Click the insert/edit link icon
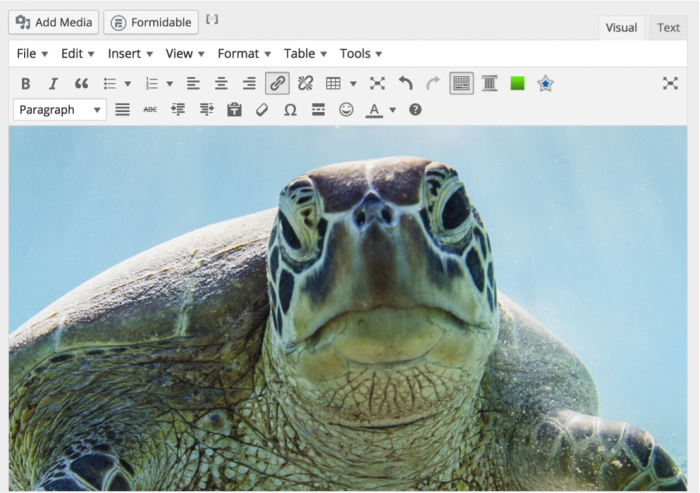700x493 pixels. (x=277, y=84)
